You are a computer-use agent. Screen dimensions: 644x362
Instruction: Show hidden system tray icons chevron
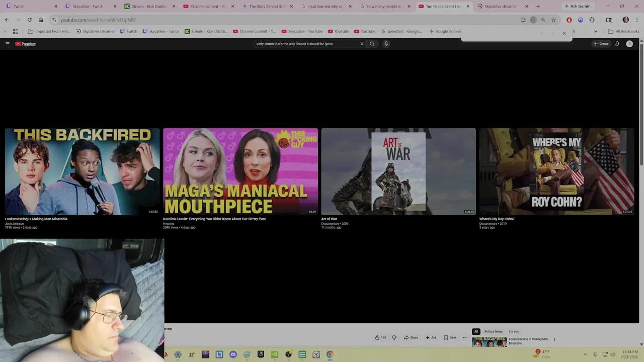tap(585, 354)
